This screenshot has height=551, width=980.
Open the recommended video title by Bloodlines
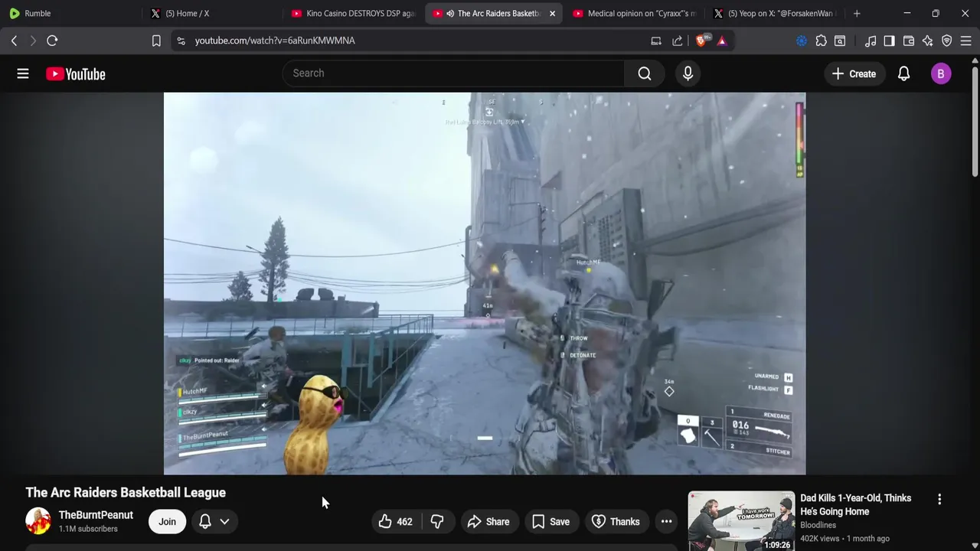point(856,505)
